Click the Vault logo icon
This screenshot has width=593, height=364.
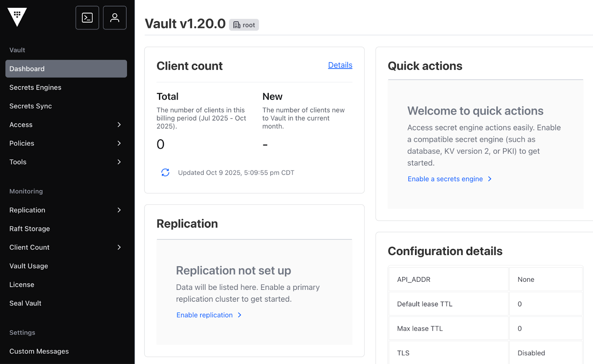pos(17,17)
